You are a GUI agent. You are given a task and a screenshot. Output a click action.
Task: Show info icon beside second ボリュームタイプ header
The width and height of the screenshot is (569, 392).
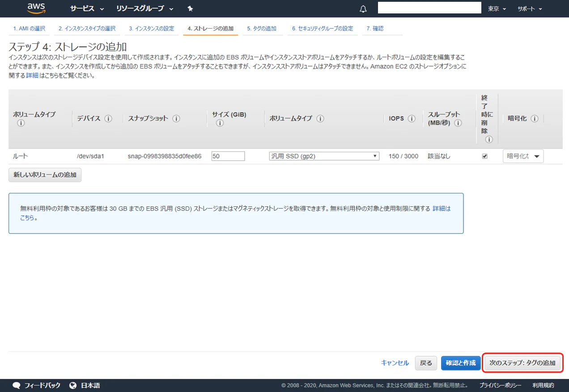point(320,119)
